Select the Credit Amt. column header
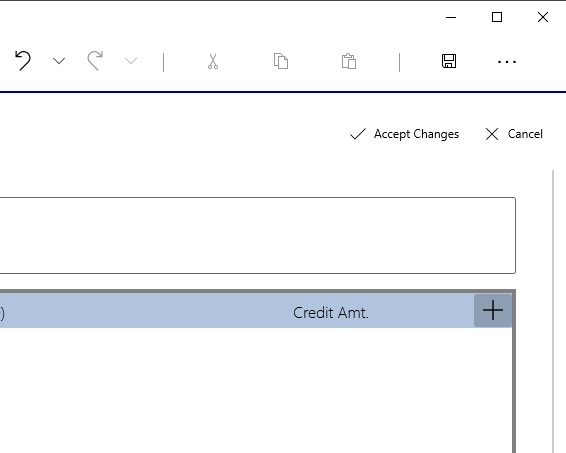This screenshot has height=453, width=566. (x=331, y=313)
